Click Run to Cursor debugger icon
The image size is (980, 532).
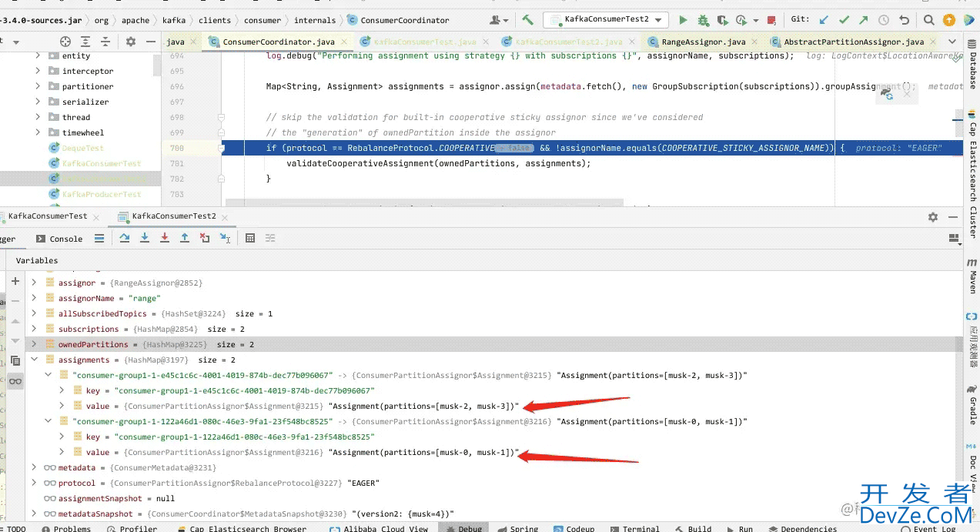click(225, 239)
